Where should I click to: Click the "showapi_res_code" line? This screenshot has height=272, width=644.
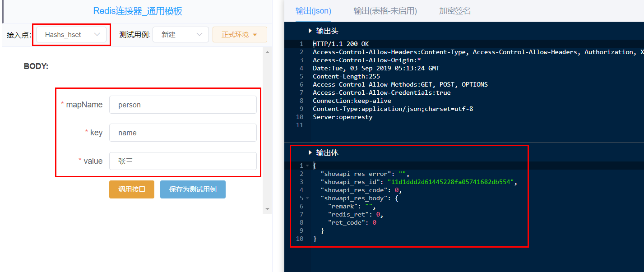(361, 190)
